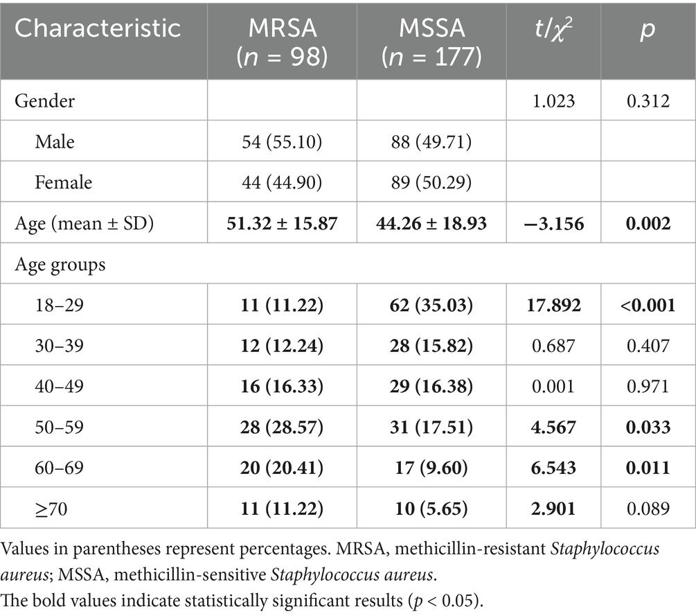The width and height of the screenshot is (696, 616).
Task: Click the p value 0.089
Action: 647,509
